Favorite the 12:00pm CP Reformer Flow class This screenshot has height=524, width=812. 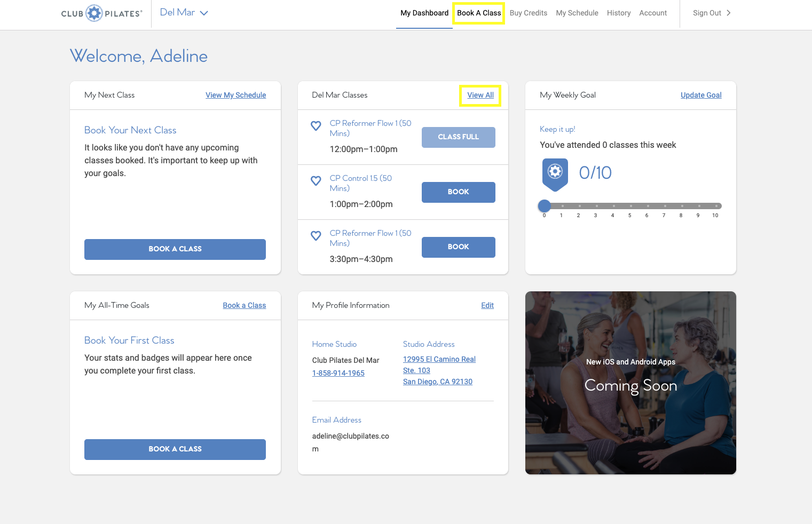click(x=316, y=126)
